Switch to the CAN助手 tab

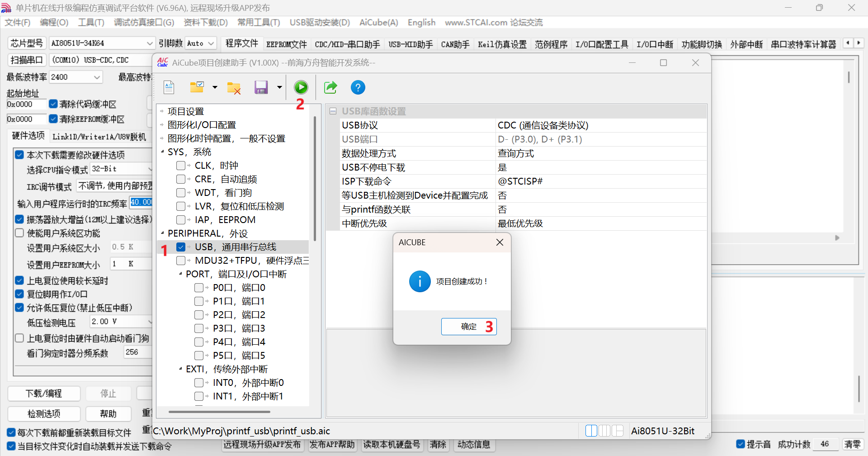tap(455, 44)
